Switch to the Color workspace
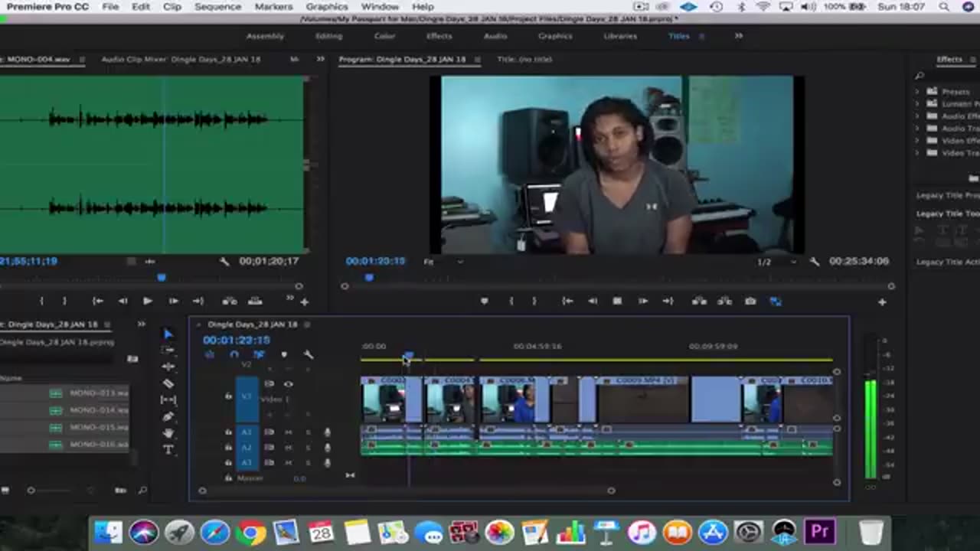The image size is (980, 551). [384, 36]
